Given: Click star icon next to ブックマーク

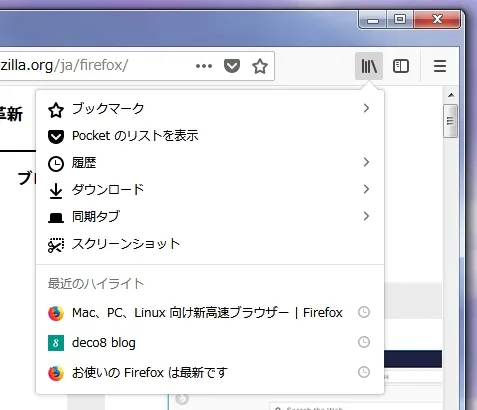Looking at the screenshot, I should (56, 110).
